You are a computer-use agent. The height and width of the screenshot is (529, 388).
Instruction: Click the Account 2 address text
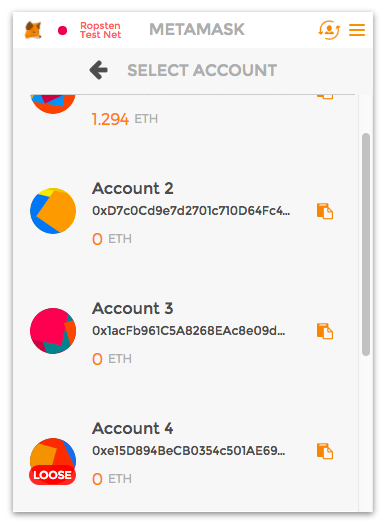click(x=191, y=211)
